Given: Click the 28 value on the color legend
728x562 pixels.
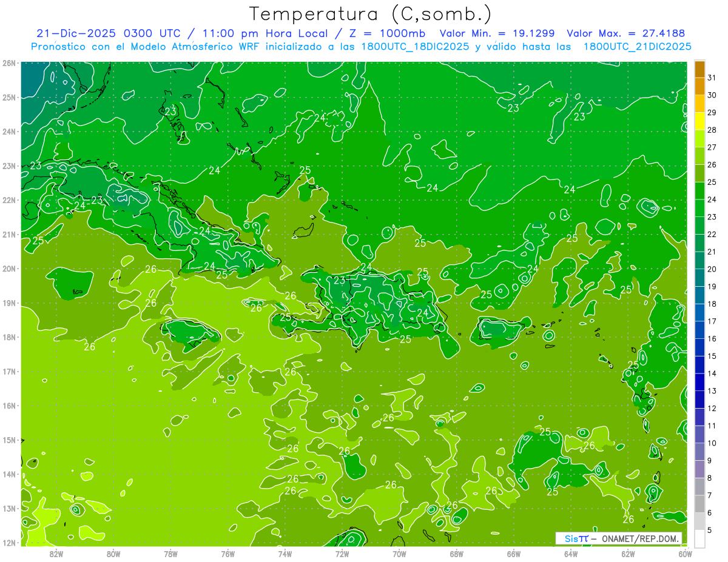Looking at the screenshot, I should pyautogui.click(x=712, y=130).
